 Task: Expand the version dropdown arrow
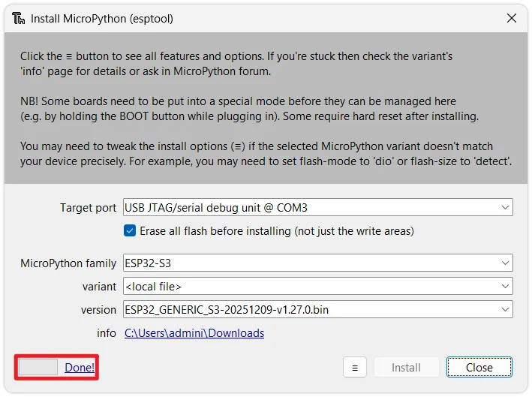[503, 309]
